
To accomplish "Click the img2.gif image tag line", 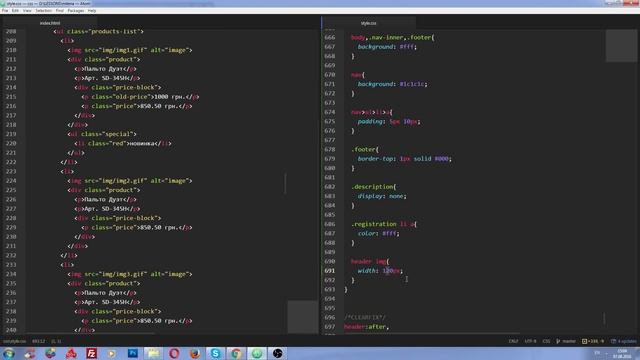I will pyautogui.click(x=130, y=181).
